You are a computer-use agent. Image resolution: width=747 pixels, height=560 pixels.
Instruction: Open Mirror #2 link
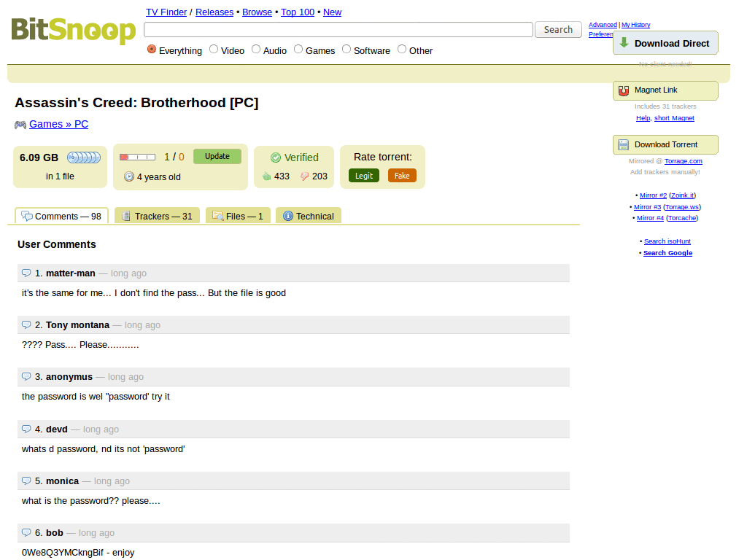click(x=653, y=195)
